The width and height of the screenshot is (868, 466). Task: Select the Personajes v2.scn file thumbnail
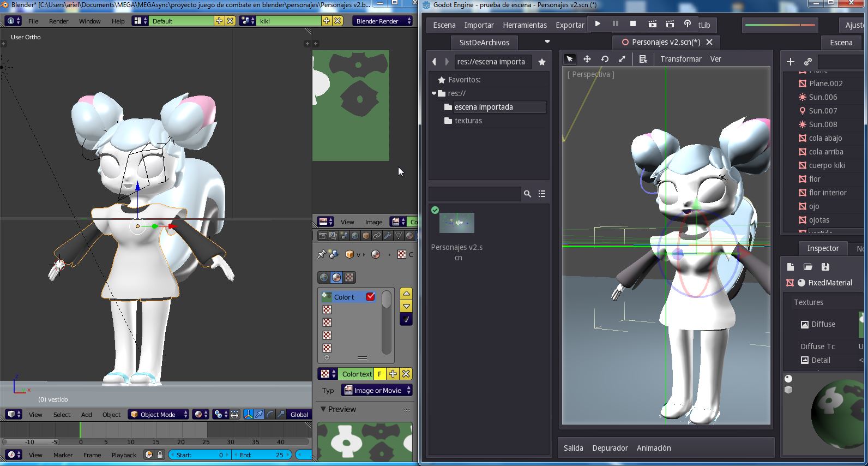(x=457, y=223)
